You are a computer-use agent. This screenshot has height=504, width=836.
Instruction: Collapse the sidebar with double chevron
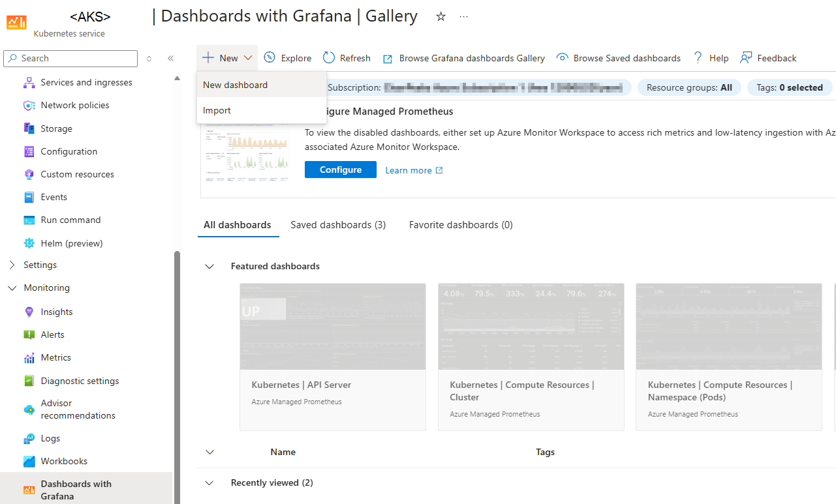point(170,58)
